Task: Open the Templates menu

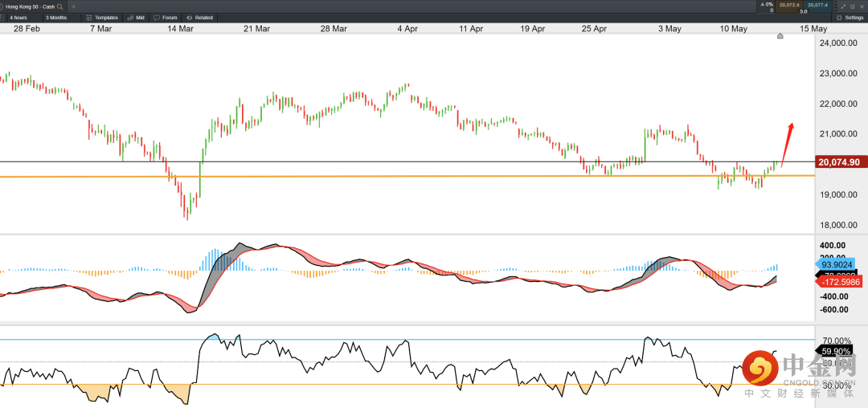Action: point(102,17)
